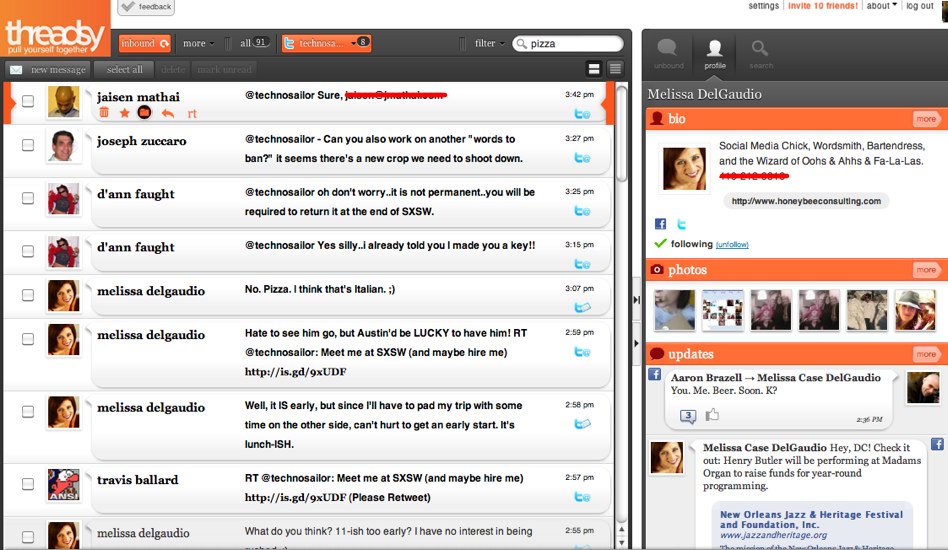Click the scroll up arrow of message list
The height and width of the screenshot is (550, 948).
(622, 529)
